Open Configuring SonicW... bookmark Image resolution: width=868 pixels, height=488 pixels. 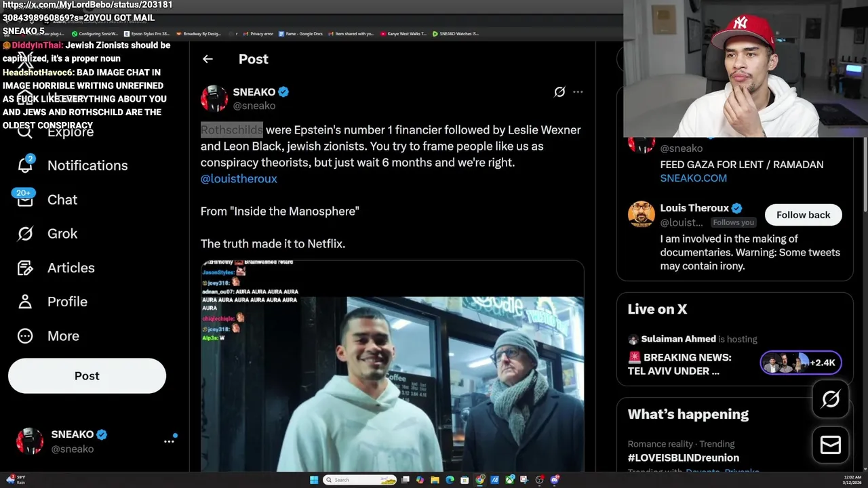[x=95, y=33]
